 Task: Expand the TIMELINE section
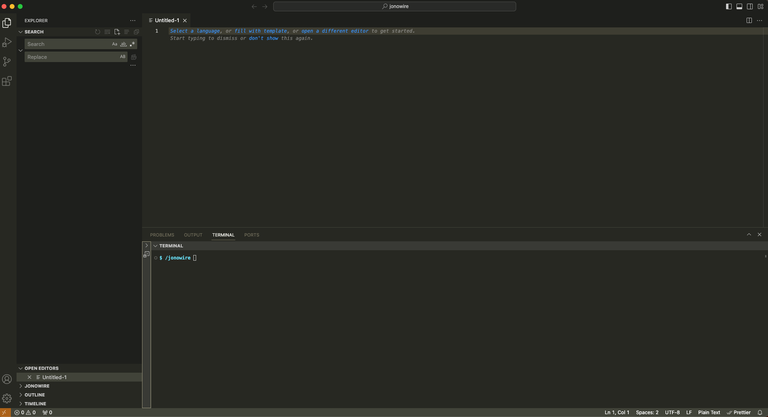21,404
